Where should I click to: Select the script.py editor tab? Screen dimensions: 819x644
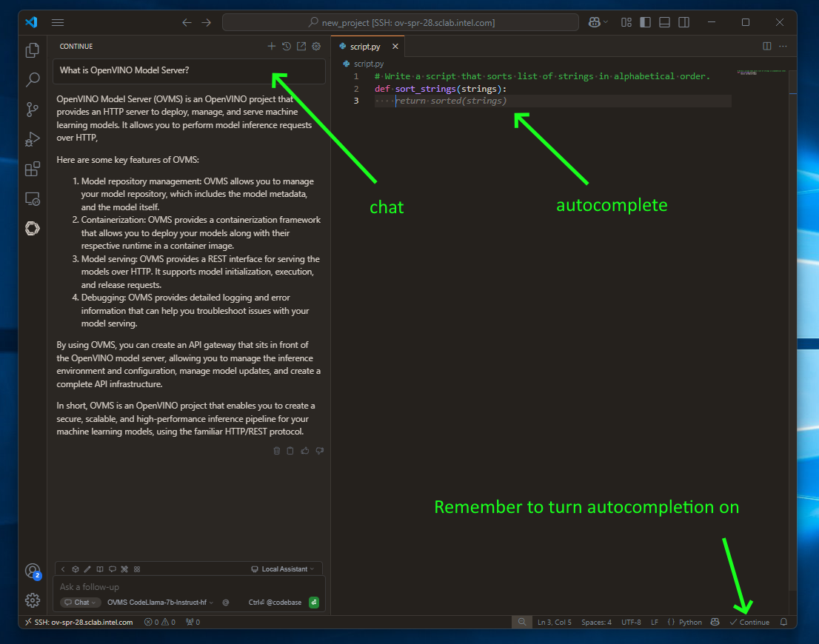(365, 47)
